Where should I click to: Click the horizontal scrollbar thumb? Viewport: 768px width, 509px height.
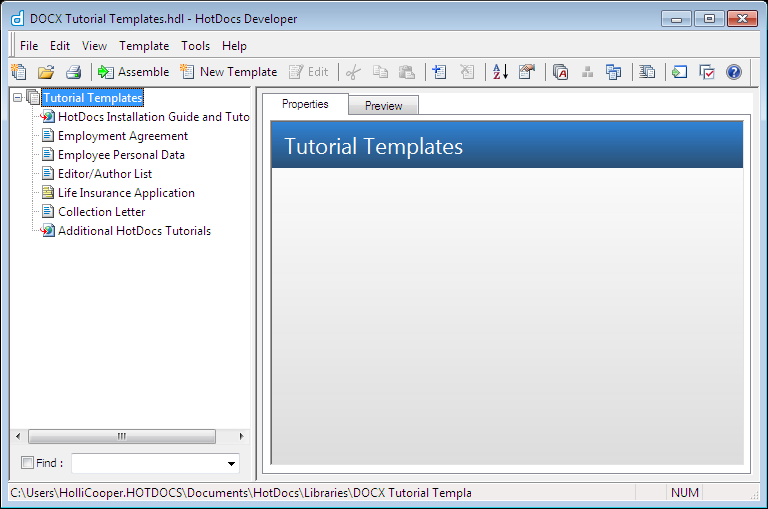point(121,436)
